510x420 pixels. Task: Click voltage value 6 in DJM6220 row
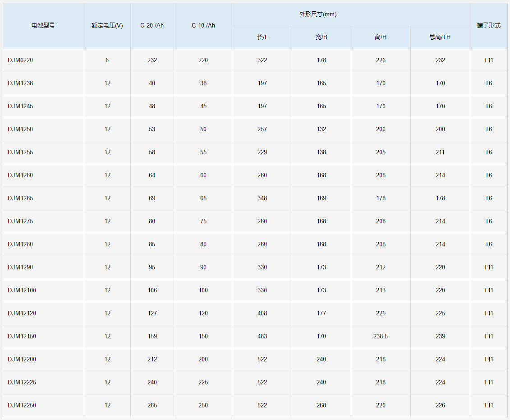click(107, 60)
